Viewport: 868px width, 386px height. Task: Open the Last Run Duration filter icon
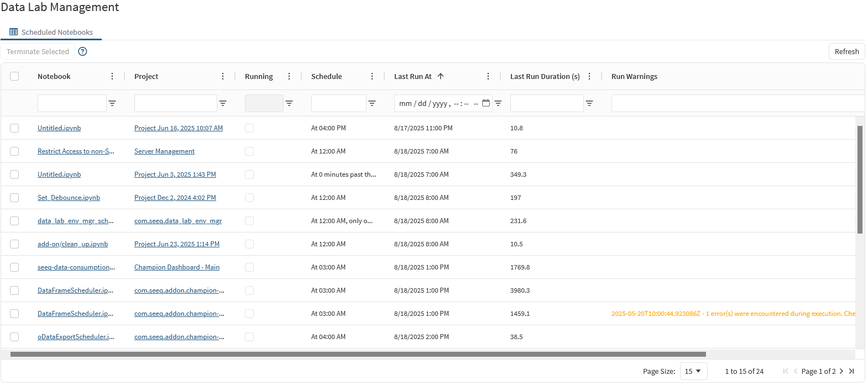tap(589, 103)
